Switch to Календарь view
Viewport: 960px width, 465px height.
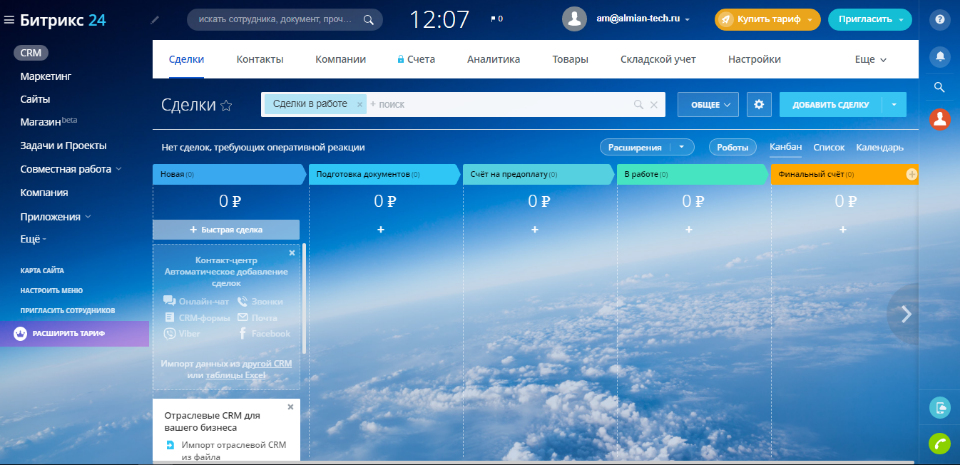tap(880, 147)
